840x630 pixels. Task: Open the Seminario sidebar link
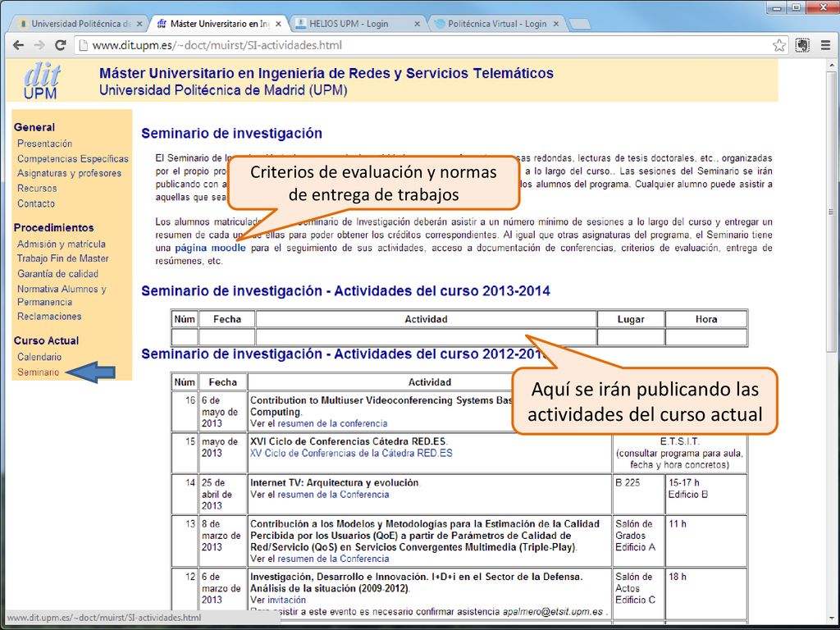coord(38,372)
